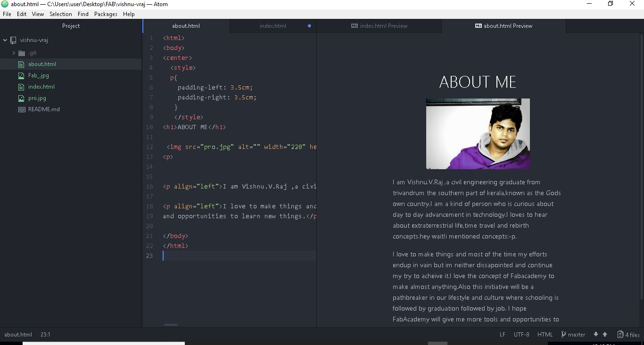Click the Atom app icon in title bar

click(5, 4)
